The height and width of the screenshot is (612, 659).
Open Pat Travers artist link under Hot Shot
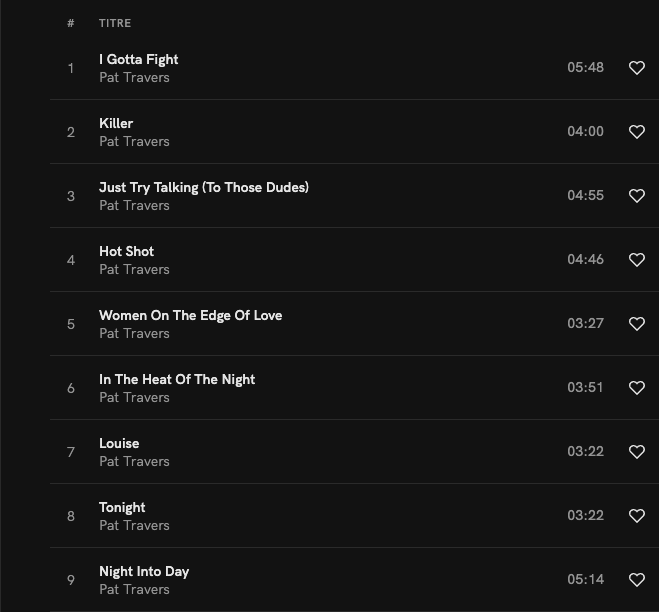134,270
